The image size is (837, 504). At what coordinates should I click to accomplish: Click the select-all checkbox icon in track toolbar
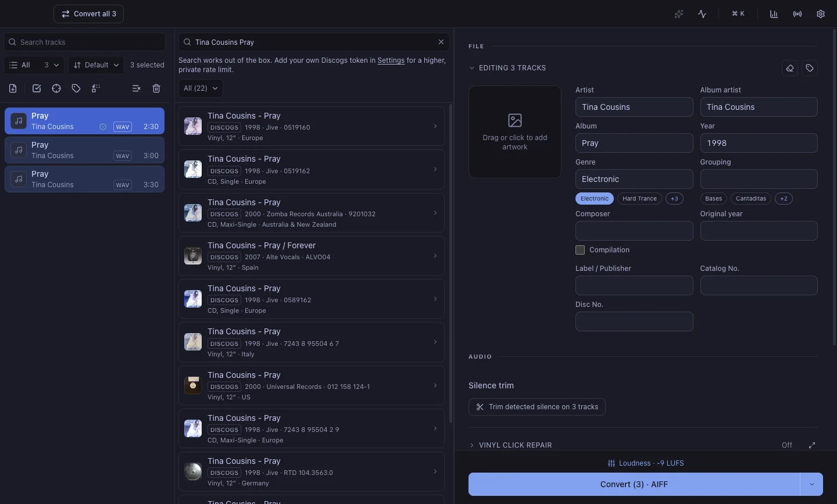[37, 88]
